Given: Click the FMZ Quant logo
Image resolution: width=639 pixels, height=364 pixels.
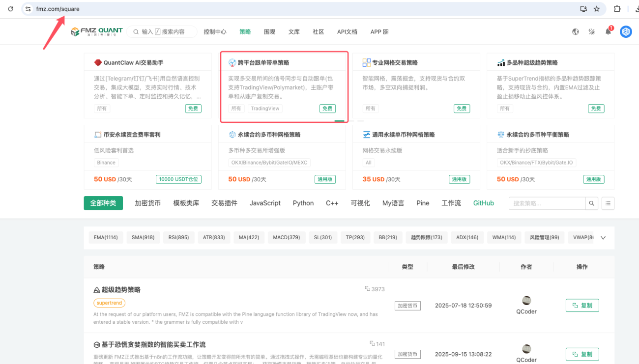Looking at the screenshot, I should (97, 32).
